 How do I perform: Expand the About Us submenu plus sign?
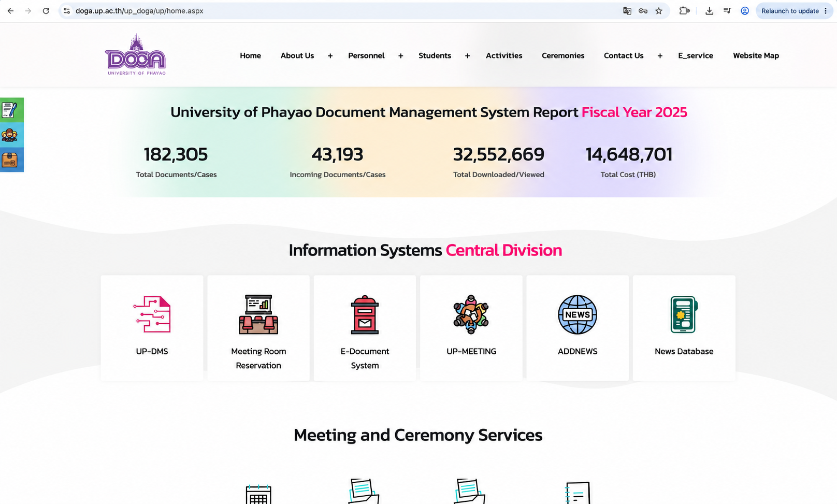coord(330,56)
